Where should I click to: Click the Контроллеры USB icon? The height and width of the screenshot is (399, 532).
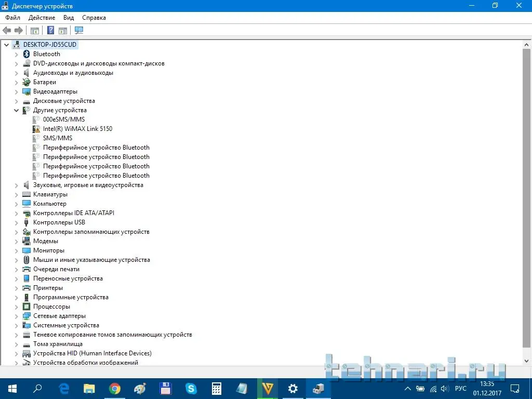(x=26, y=222)
